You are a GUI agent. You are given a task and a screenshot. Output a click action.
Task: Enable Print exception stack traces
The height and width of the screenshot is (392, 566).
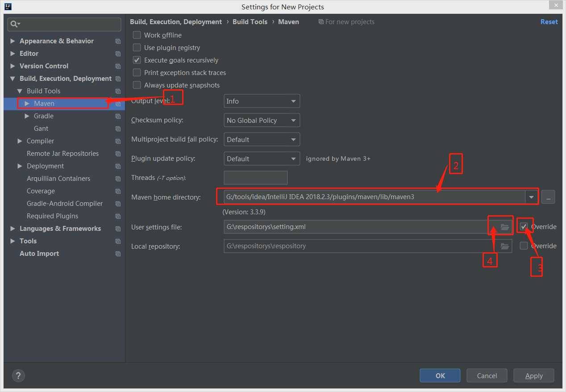(137, 72)
